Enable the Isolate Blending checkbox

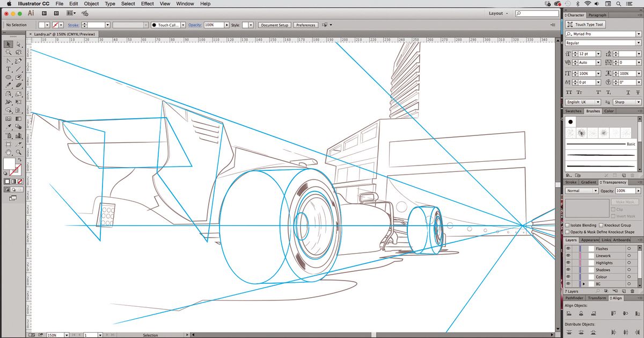[567, 225]
